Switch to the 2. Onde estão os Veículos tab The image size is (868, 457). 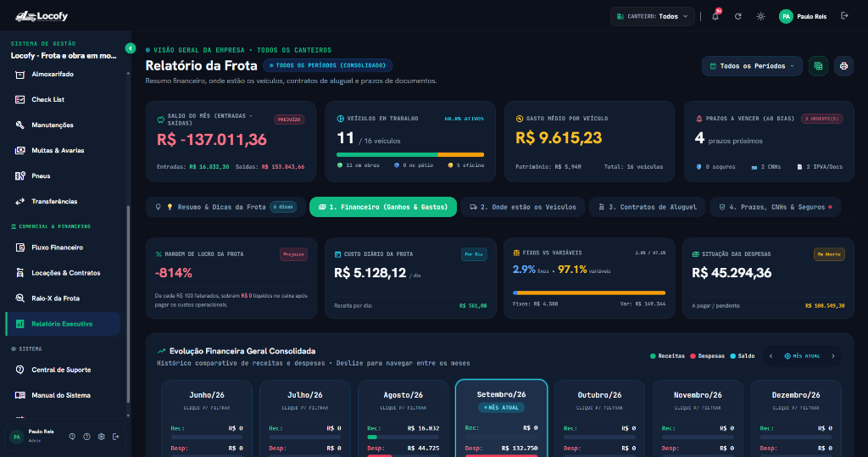point(522,207)
